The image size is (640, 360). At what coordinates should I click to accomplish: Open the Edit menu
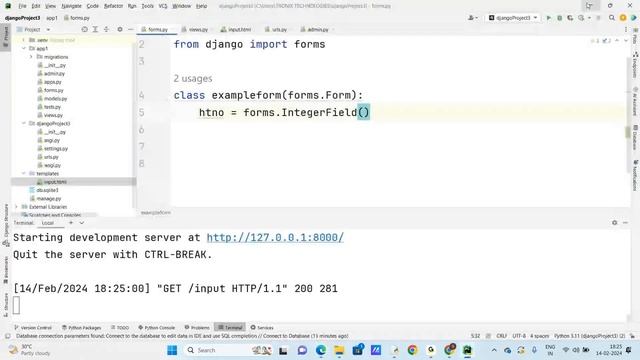[36, 6]
